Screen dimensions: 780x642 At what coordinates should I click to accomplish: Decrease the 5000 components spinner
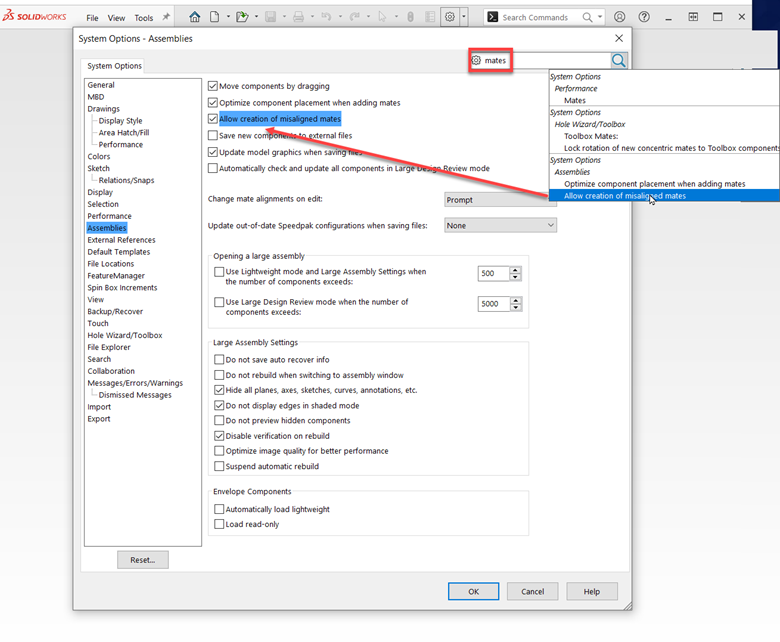click(x=515, y=307)
